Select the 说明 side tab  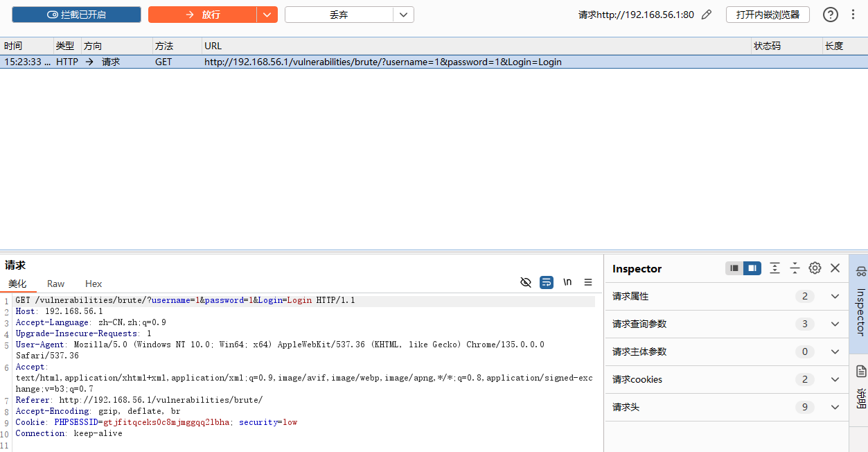[860, 390]
